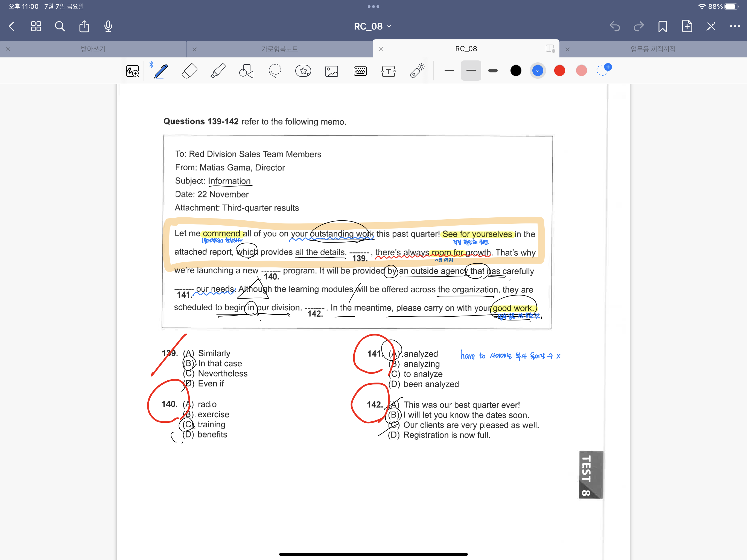Tap the zoom window tool icon
The width and height of the screenshot is (747, 560).
[132, 71]
